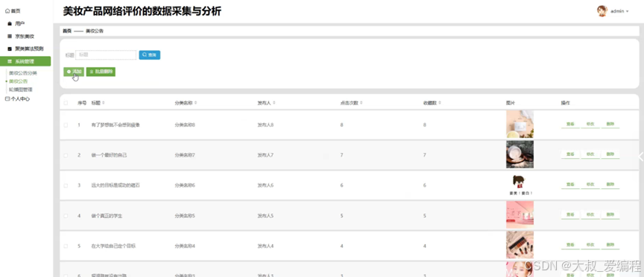Click the icon beside 用户 in the sidebar
Viewport: 644px width, 277px height.
pos(10,24)
